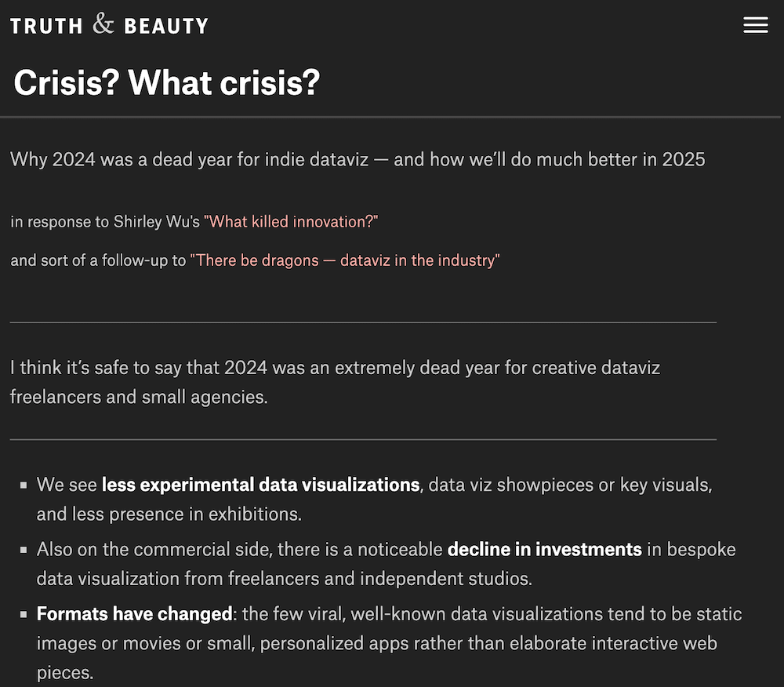The height and width of the screenshot is (687, 784).
Task: Click the bullet marker before 'We see less'
Action: [x=24, y=485]
